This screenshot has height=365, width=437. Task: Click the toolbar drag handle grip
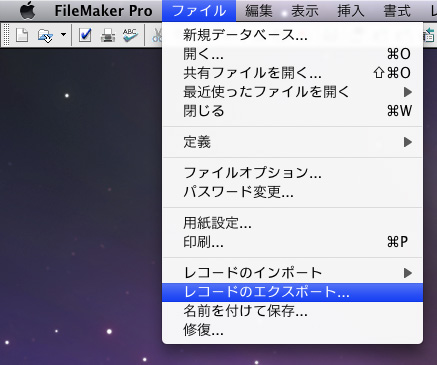[6, 35]
